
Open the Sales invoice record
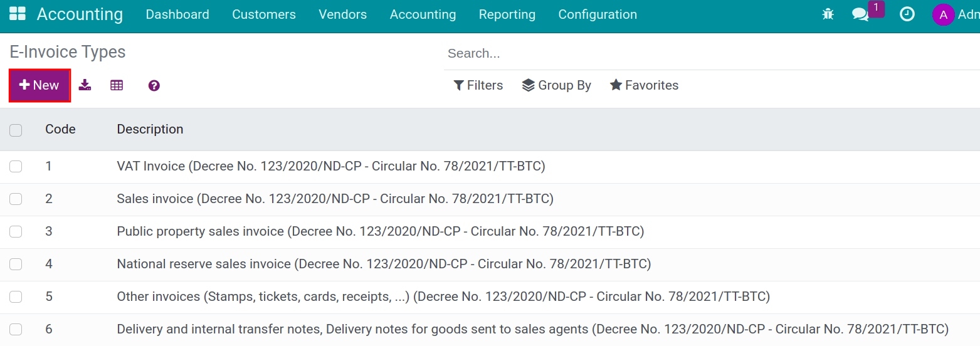tap(335, 199)
